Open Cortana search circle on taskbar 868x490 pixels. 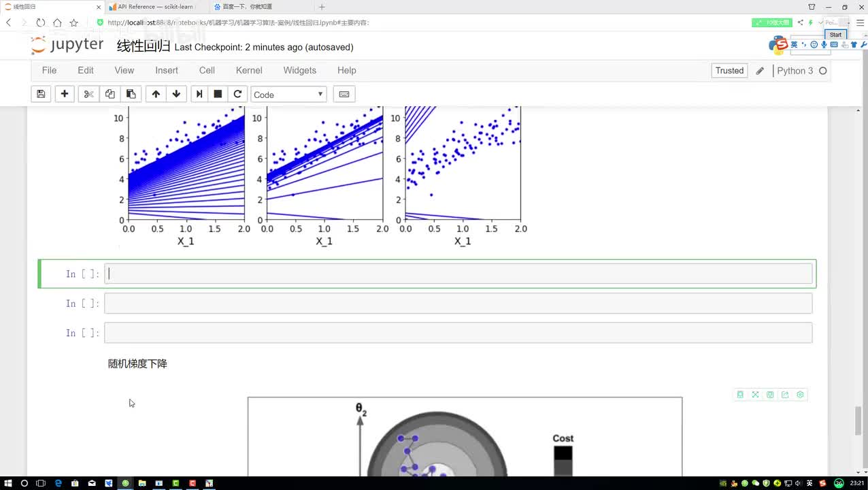24,483
